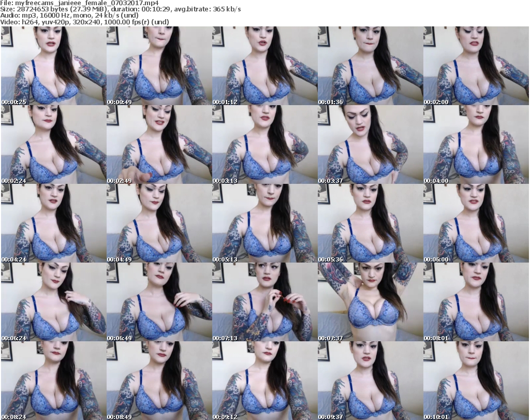
Task: Click the "Video: h264, yuv420p" line
Action: click(x=84, y=22)
